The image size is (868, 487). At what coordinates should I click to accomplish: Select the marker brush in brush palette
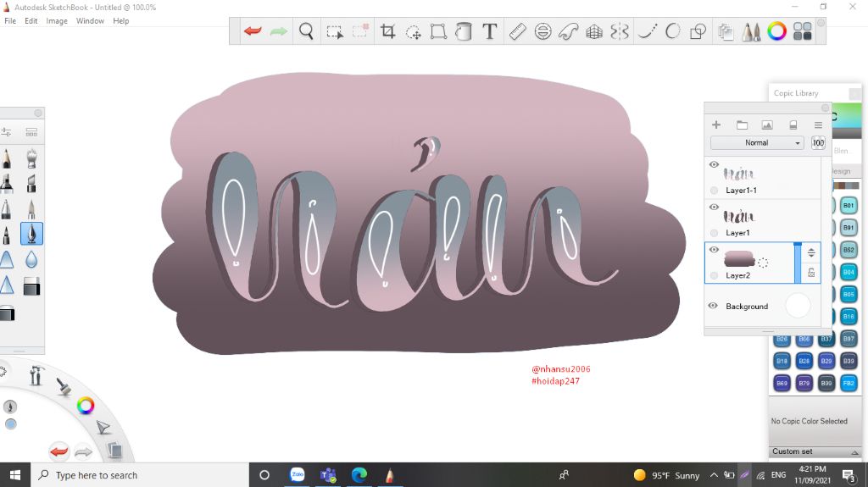[7, 183]
